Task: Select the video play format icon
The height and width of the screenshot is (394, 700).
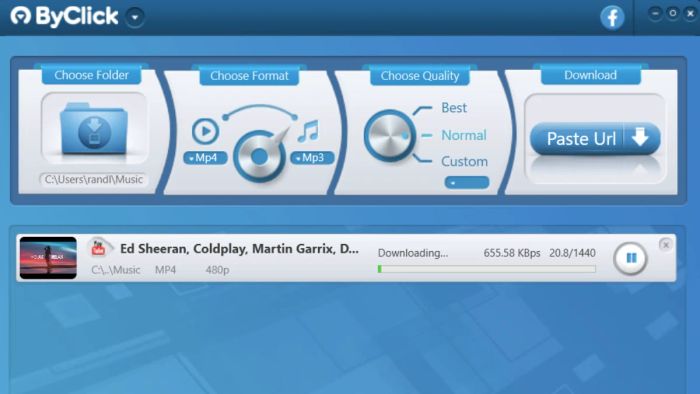Action: tap(205, 131)
